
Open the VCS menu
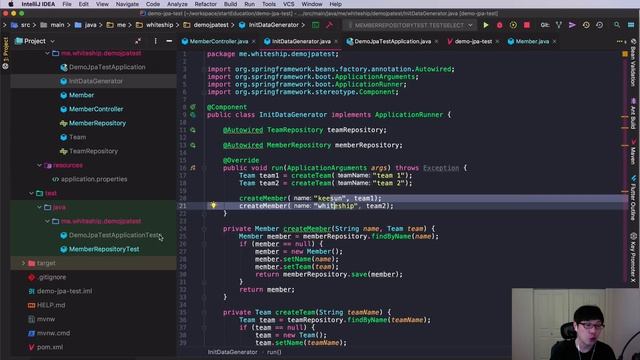289,4
